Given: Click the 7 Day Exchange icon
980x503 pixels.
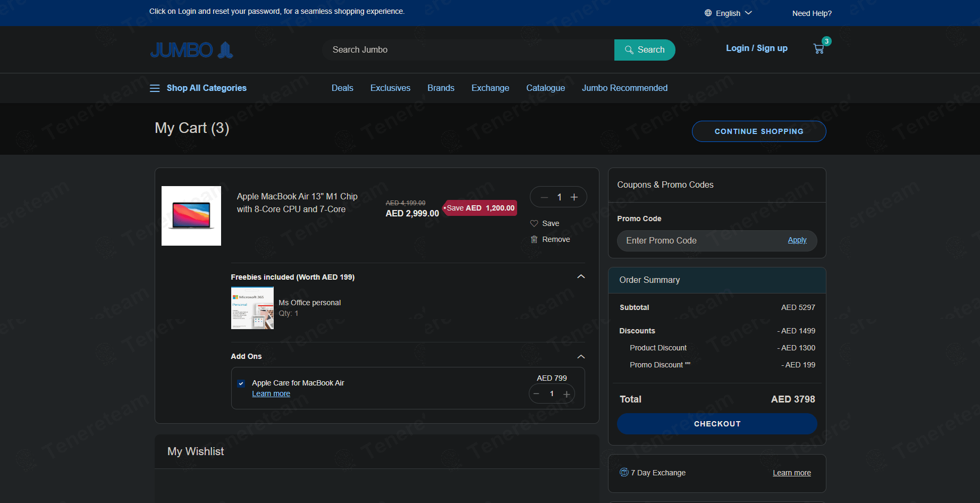Looking at the screenshot, I should click(624, 472).
